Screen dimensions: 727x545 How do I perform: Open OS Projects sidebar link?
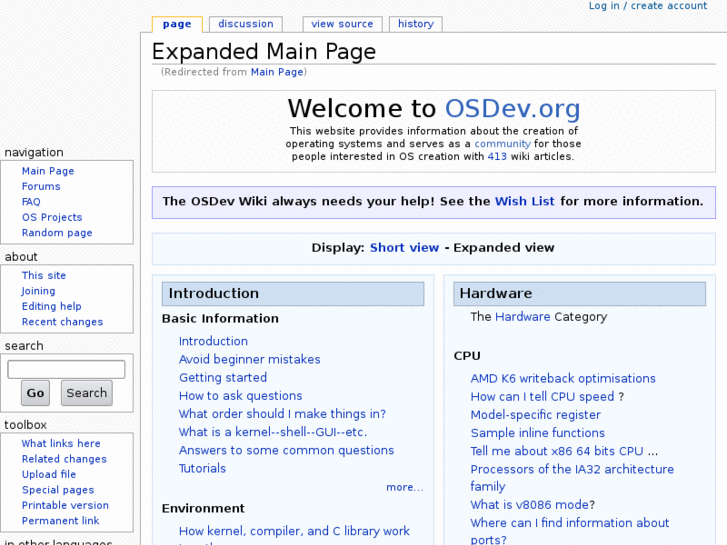coord(52,217)
